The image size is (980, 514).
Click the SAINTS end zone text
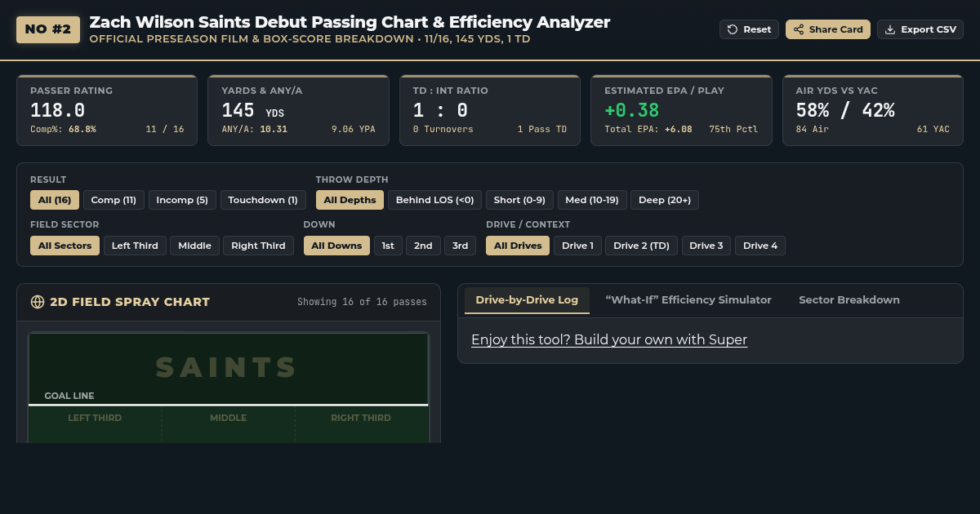tap(226, 367)
